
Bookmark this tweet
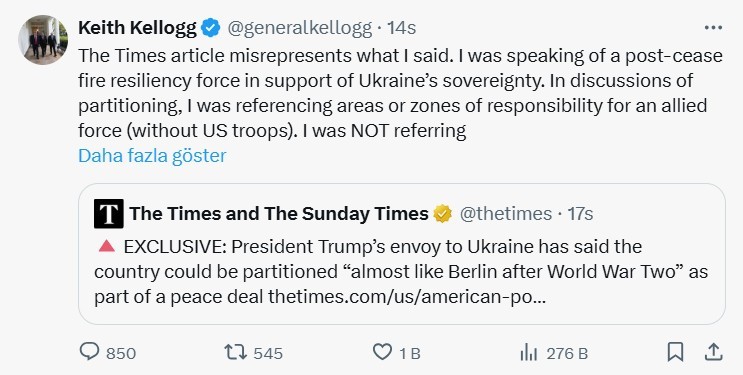point(675,352)
